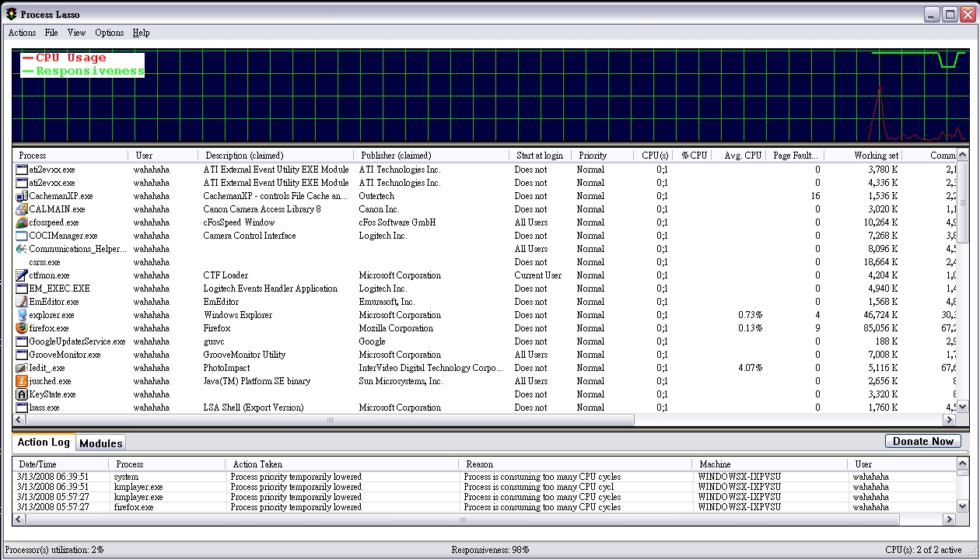The width and height of the screenshot is (980, 560).
Task: Click the jusched.exe Java icon
Action: click(22, 381)
